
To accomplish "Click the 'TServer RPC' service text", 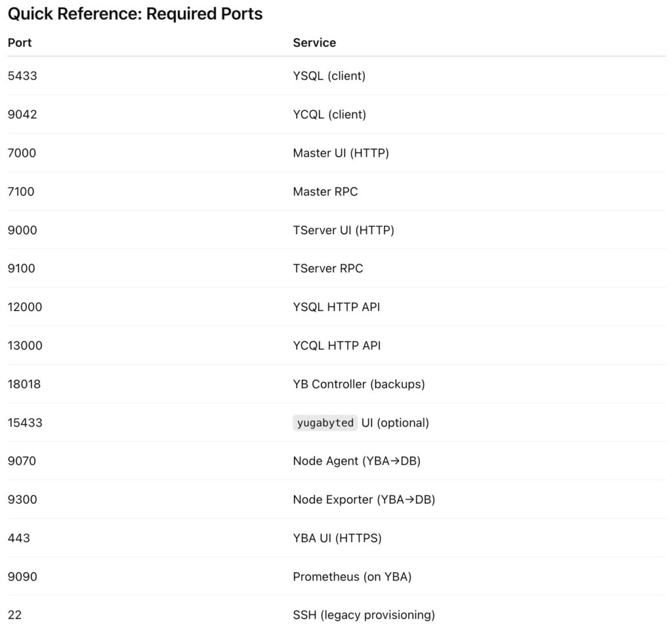I will pos(327,269).
